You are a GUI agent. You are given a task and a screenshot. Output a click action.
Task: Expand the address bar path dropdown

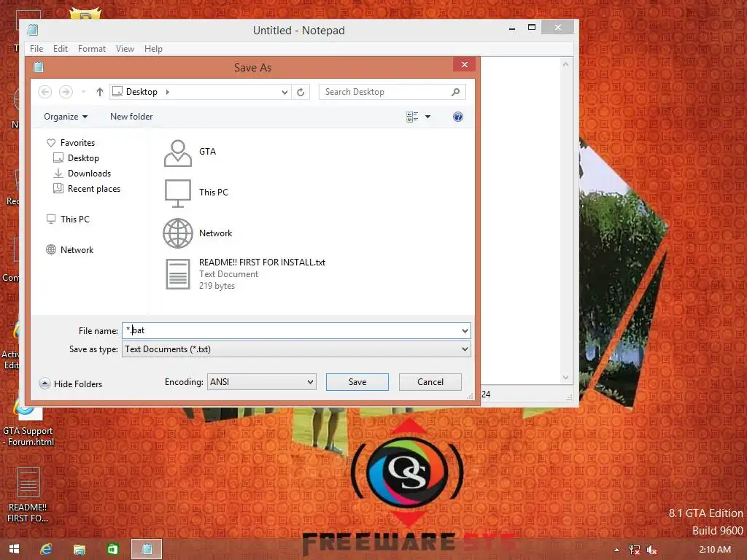coord(285,92)
